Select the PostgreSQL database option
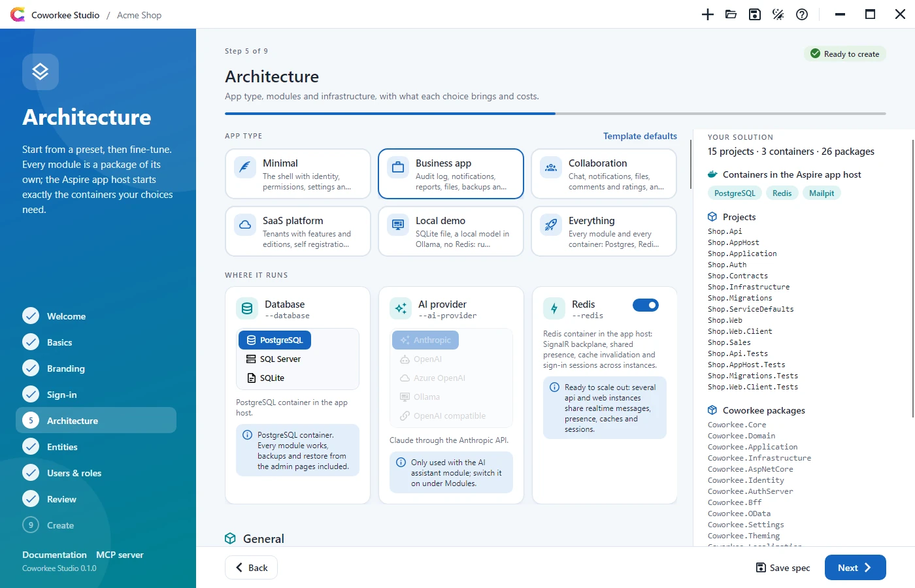This screenshot has width=915, height=588. click(274, 340)
